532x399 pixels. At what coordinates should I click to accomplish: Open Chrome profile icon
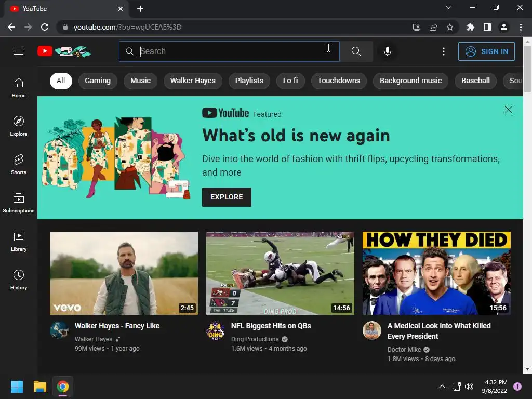click(x=504, y=27)
